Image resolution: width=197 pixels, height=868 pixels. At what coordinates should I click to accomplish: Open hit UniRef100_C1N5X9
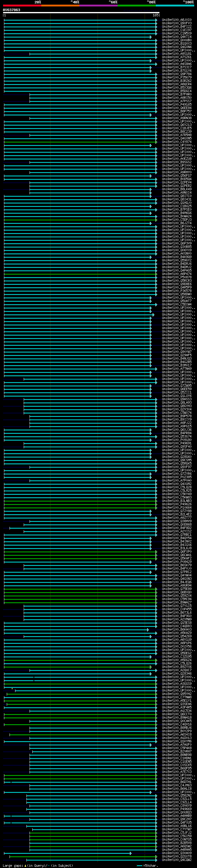176,33
